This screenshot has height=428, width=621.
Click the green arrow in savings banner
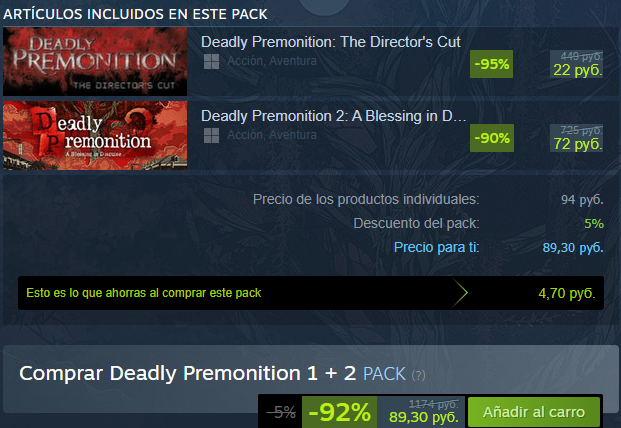tap(459, 293)
